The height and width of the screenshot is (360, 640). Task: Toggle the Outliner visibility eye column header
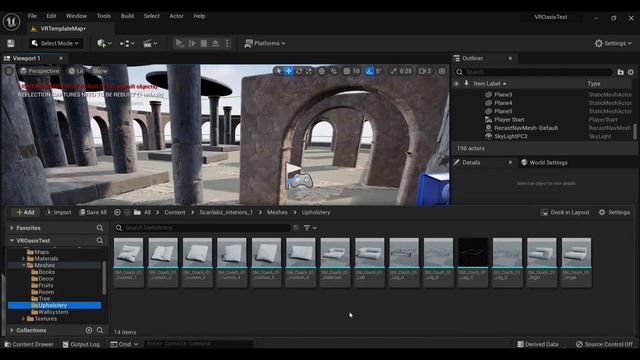click(x=456, y=84)
